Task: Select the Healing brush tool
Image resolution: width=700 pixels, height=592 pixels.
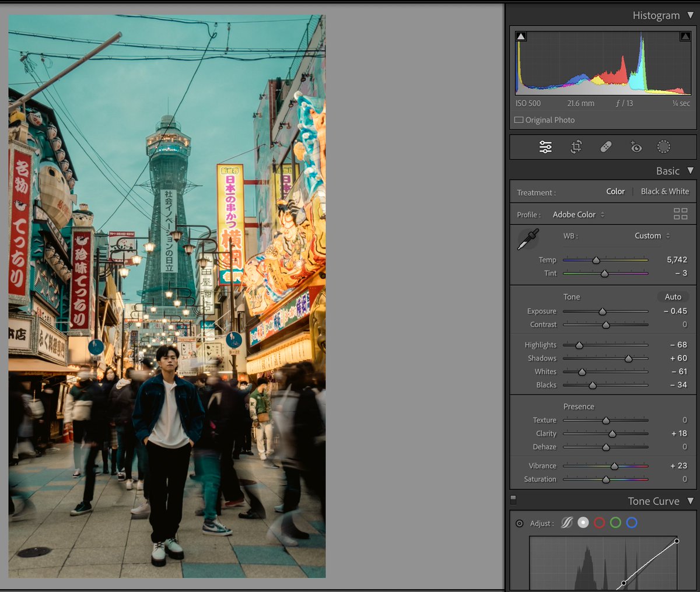Action: tap(606, 147)
